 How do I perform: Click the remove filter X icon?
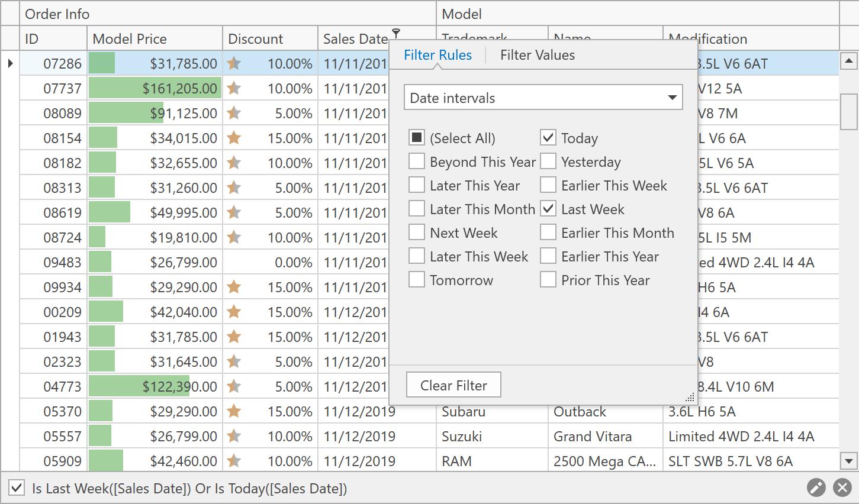[x=842, y=487]
